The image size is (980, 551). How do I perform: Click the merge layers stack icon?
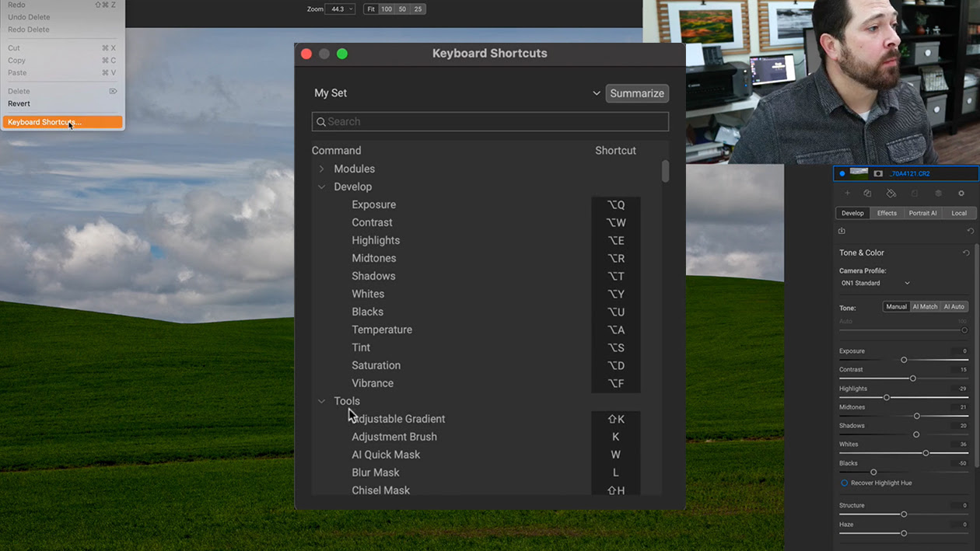[938, 194]
